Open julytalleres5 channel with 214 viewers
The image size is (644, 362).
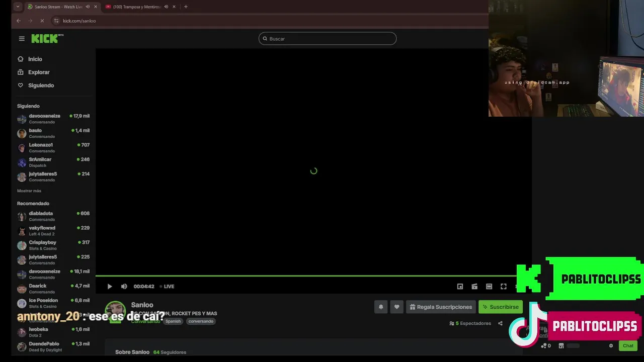coord(53,177)
